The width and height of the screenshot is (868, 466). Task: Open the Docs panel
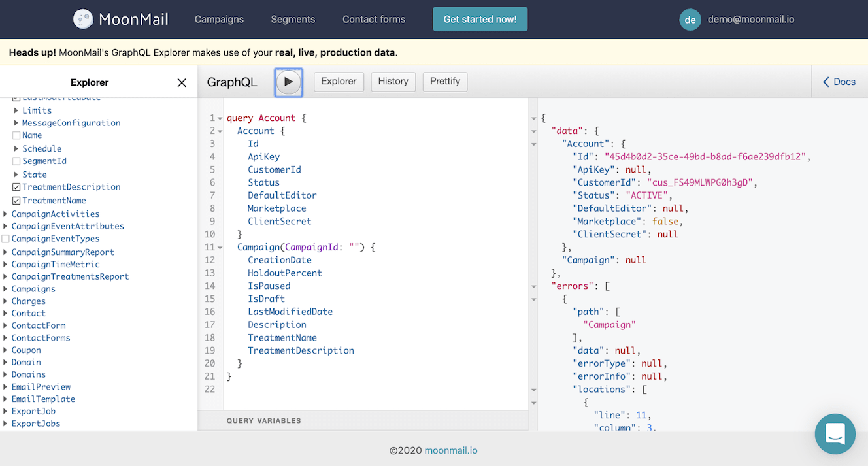[x=839, y=82]
